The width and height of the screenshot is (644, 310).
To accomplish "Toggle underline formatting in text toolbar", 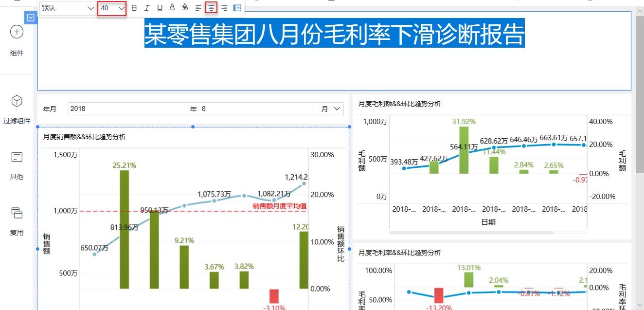I will click(160, 8).
